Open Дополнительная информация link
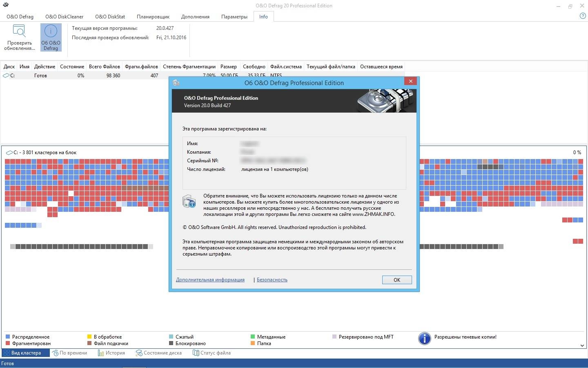Image resolution: width=588 pixels, height=368 pixels. point(210,280)
